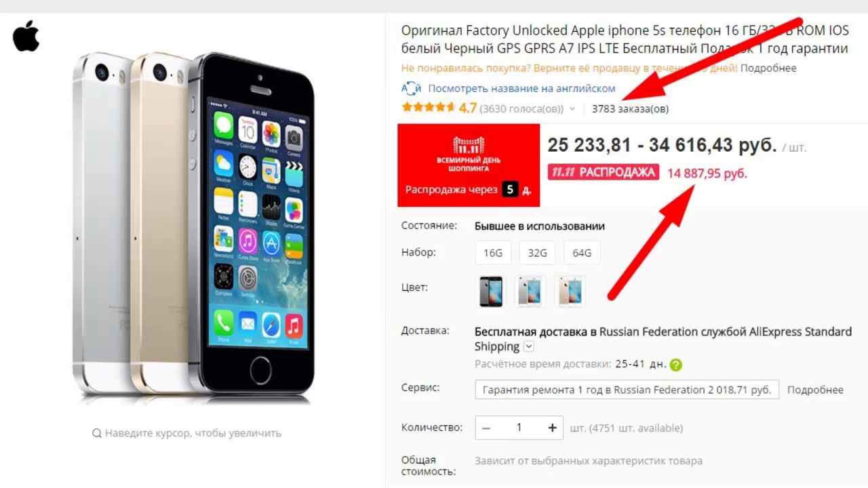Click the 11.11 shopping day sale banner
The width and height of the screenshot is (868, 488).
click(469, 165)
